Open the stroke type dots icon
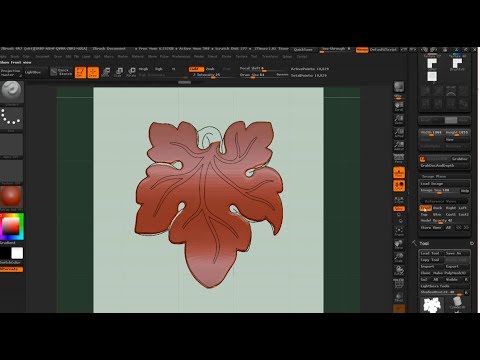The image size is (480, 360). [x=11, y=118]
